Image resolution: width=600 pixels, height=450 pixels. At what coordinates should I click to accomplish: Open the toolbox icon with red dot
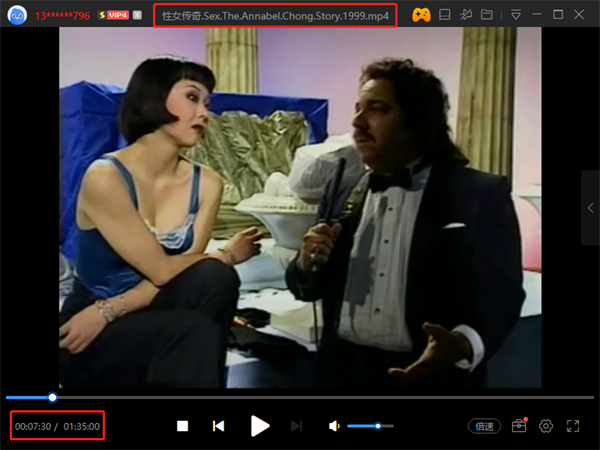pos(519,426)
